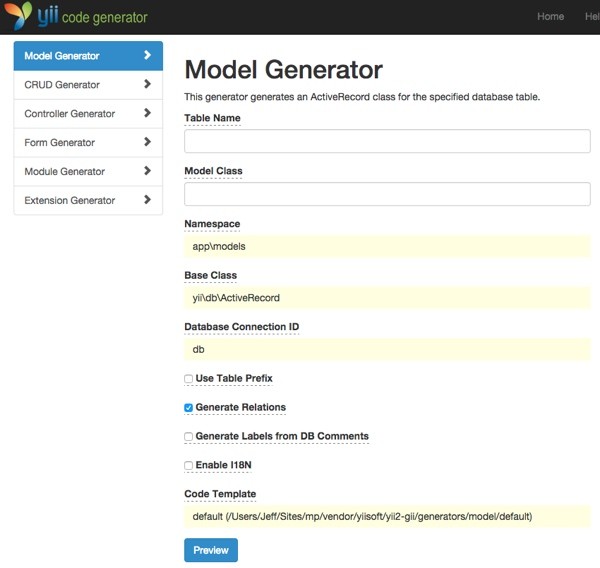Image resolution: width=600 pixels, height=568 pixels.
Task: Tick Generate Labels from DB Comments checkbox
Action: coord(188,437)
